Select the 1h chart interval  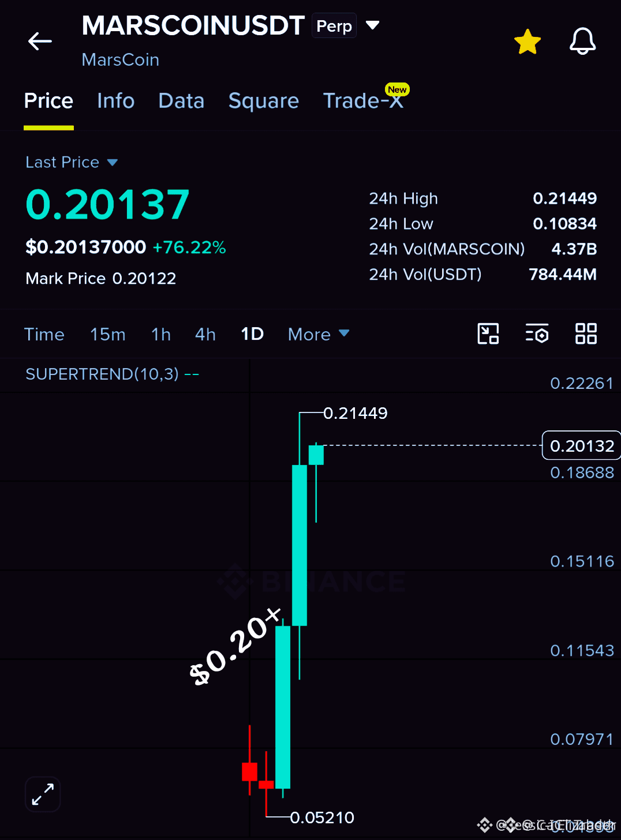click(161, 334)
